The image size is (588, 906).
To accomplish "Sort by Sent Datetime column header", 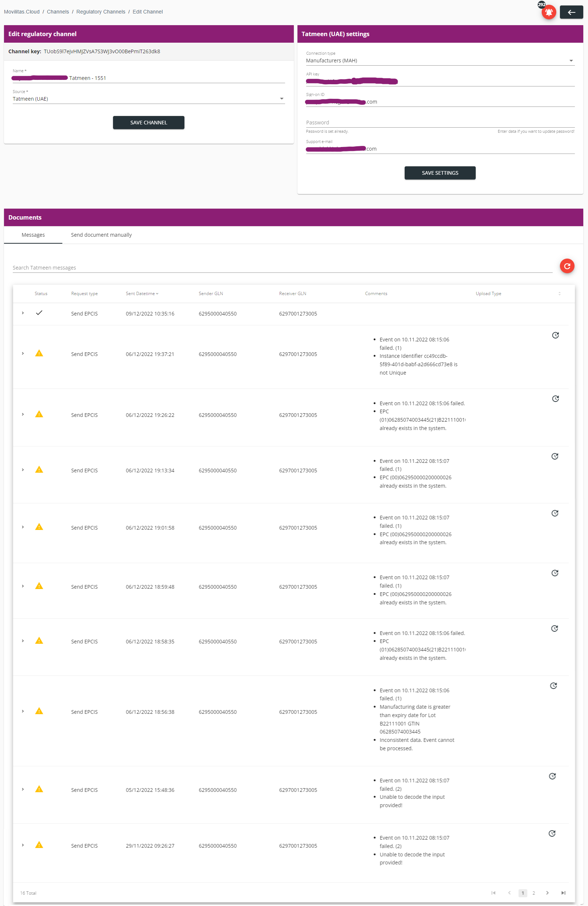I will click(x=142, y=294).
